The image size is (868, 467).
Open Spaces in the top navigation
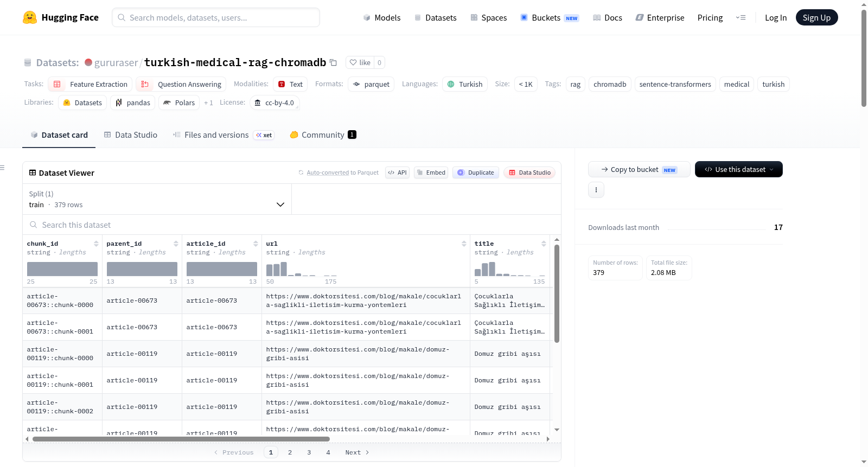click(488, 18)
